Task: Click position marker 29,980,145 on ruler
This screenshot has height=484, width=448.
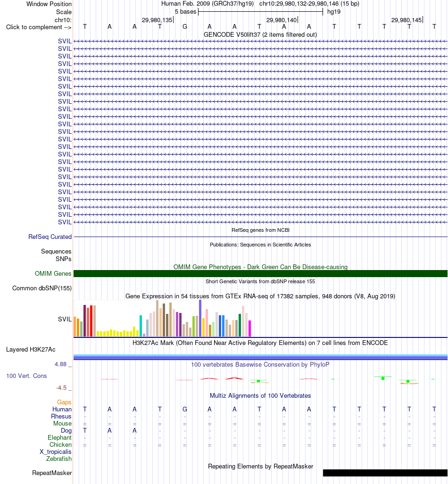Action: 407,20
